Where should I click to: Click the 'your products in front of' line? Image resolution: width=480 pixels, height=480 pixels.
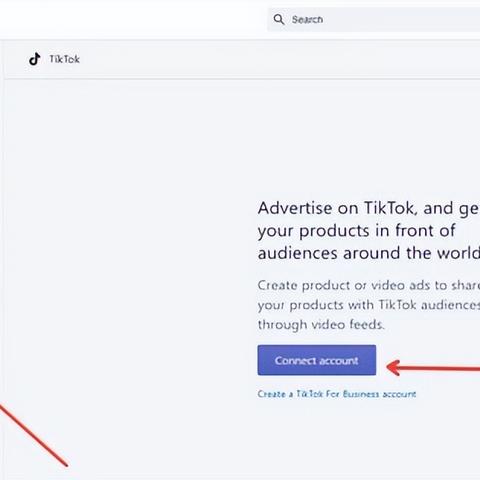click(x=356, y=231)
